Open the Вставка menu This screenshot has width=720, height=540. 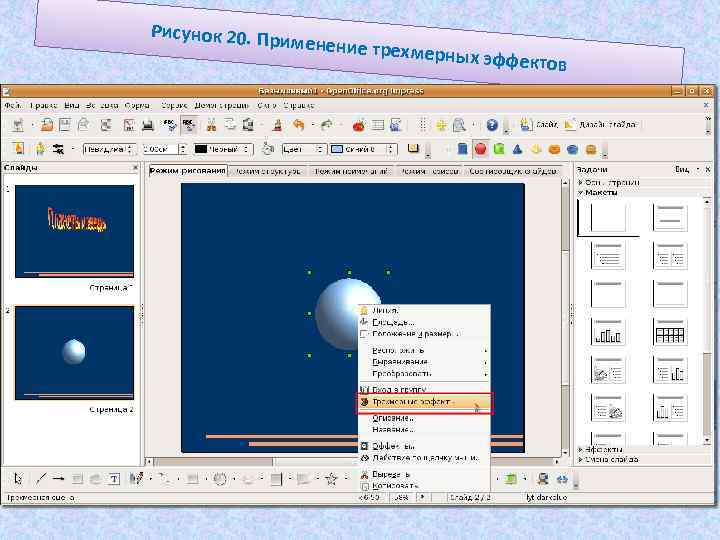(102, 106)
